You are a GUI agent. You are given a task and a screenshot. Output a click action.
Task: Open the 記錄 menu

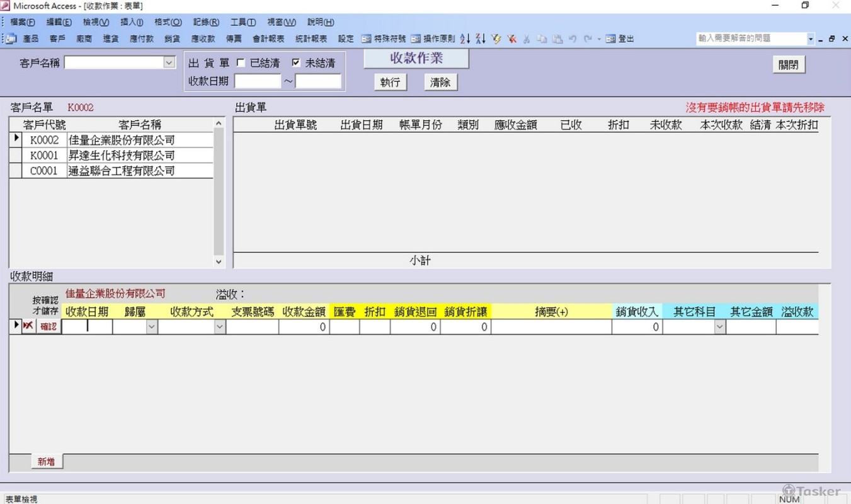[206, 21]
